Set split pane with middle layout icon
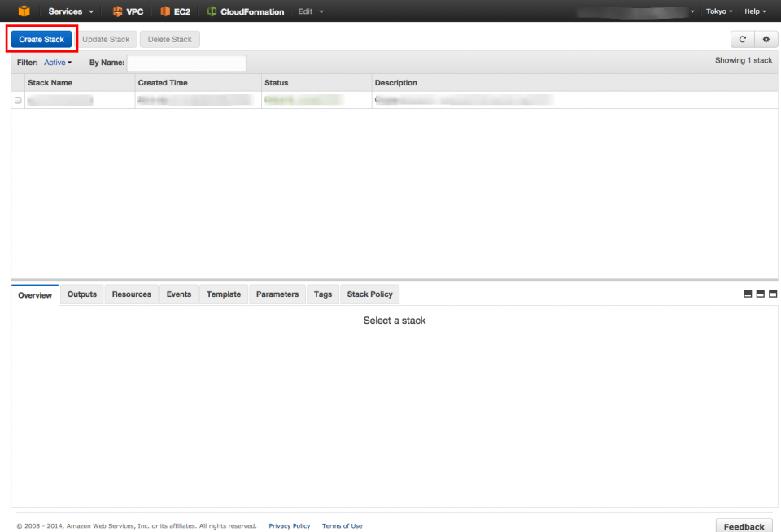781x532 pixels. pyautogui.click(x=760, y=294)
